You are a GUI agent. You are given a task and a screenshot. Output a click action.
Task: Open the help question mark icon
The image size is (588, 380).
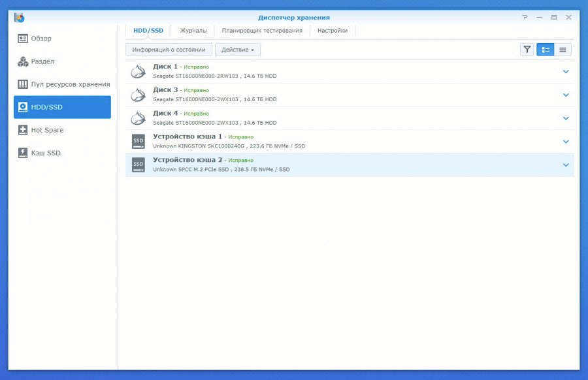click(x=525, y=18)
